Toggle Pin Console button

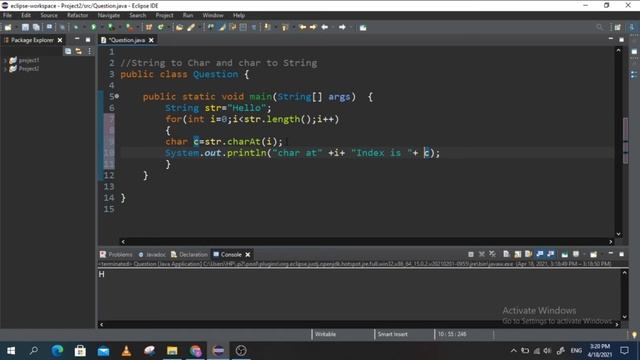point(565,254)
